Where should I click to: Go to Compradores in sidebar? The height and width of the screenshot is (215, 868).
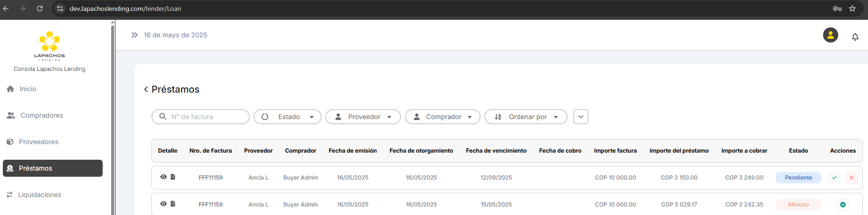[42, 115]
